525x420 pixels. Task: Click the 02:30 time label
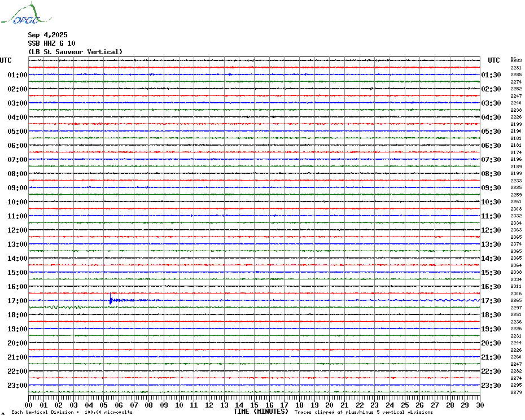(x=491, y=89)
